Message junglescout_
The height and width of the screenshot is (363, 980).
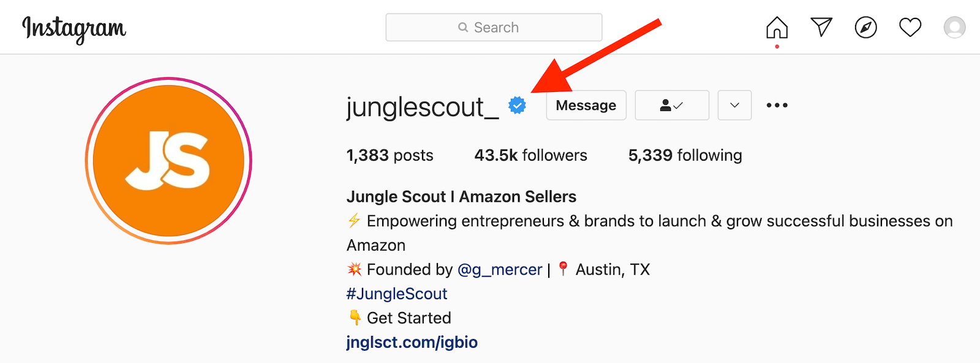coord(586,105)
